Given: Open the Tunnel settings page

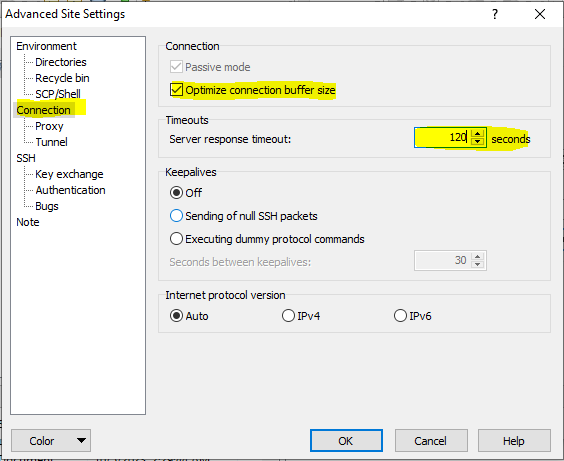Looking at the screenshot, I should [51, 142].
